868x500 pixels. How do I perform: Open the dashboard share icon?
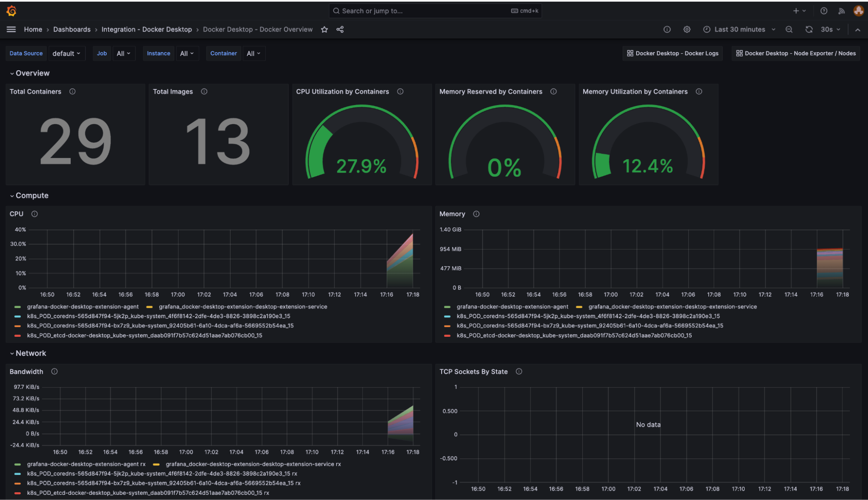coord(340,29)
